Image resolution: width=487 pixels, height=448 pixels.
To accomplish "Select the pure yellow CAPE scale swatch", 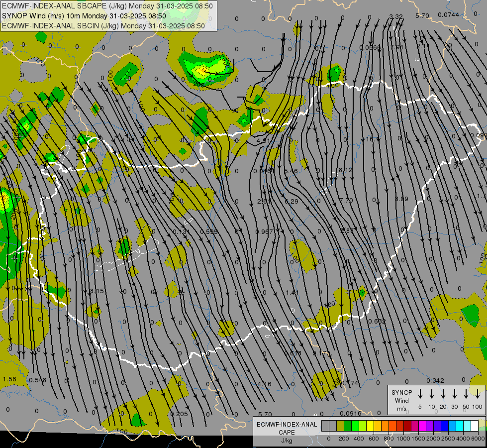I will (x=370, y=426).
